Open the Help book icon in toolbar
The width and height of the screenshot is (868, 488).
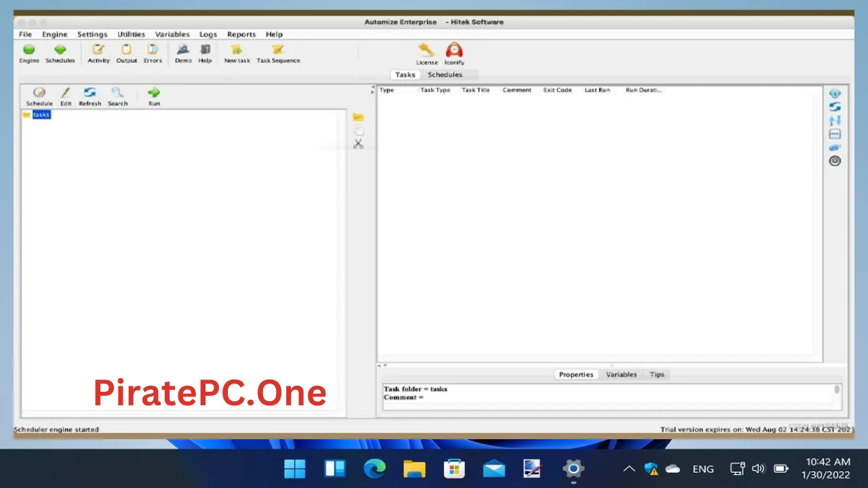coord(205,49)
